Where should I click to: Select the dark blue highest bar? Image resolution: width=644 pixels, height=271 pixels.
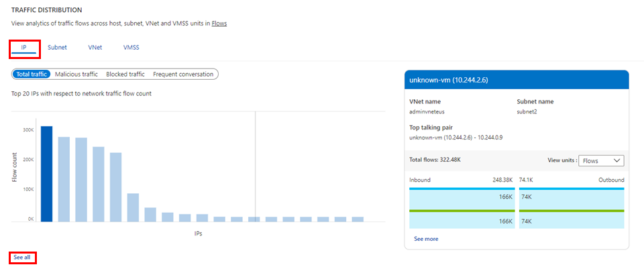pos(46,174)
